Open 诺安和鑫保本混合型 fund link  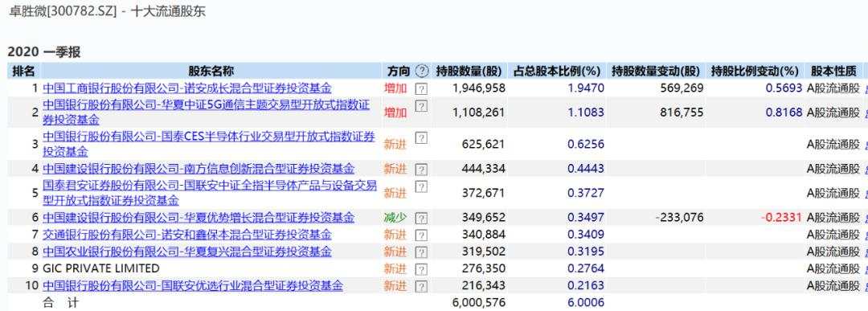click(187, 234)
